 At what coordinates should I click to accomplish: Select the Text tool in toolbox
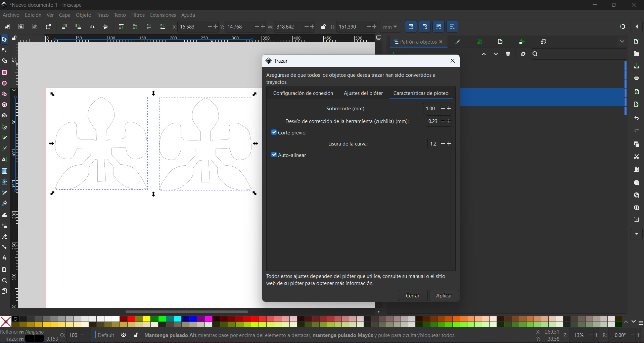pos(4,160)
